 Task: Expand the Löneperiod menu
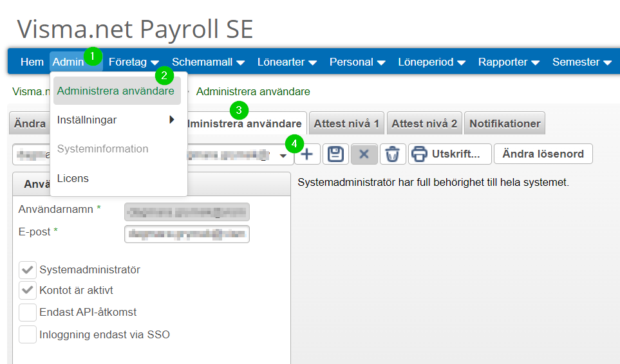pos(431,62)
